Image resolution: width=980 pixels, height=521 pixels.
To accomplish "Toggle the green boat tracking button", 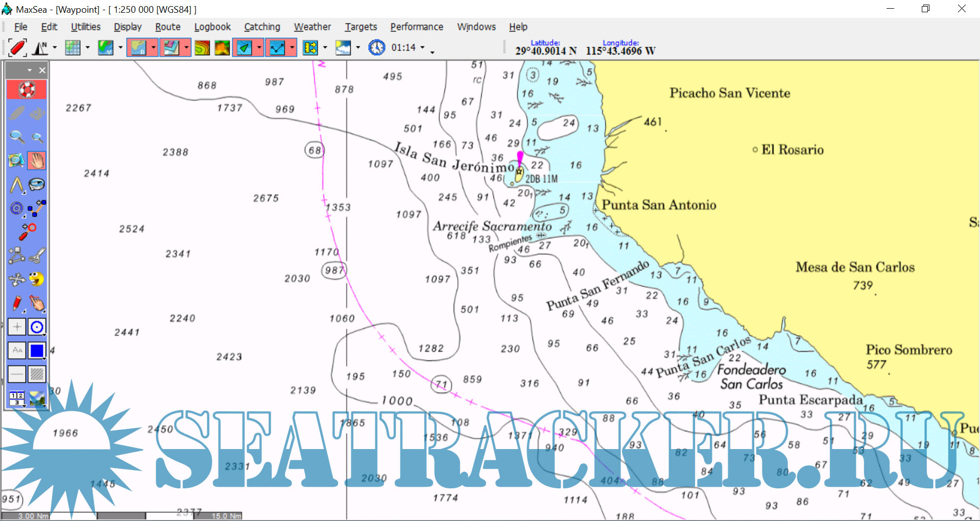I will 245,48.
